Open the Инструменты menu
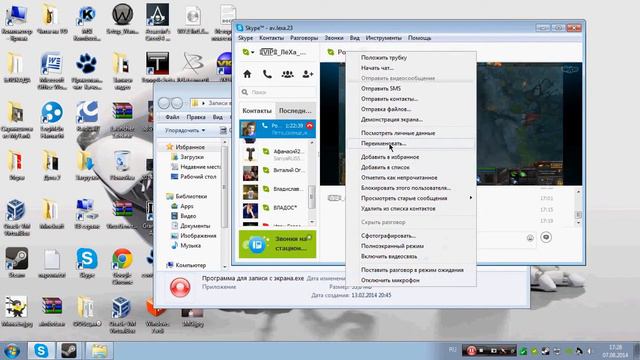 (384, 38)
